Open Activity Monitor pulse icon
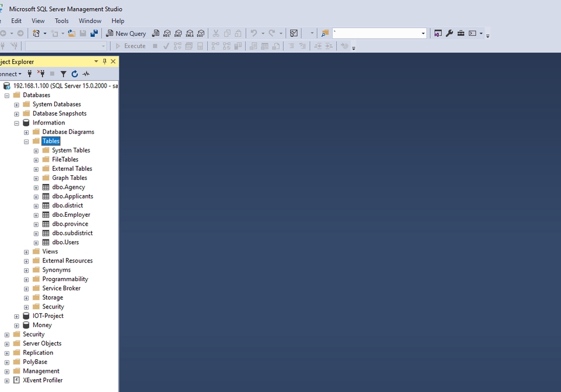Image resolution: width=561 pixels, height=392 pixels. [86, 74]
